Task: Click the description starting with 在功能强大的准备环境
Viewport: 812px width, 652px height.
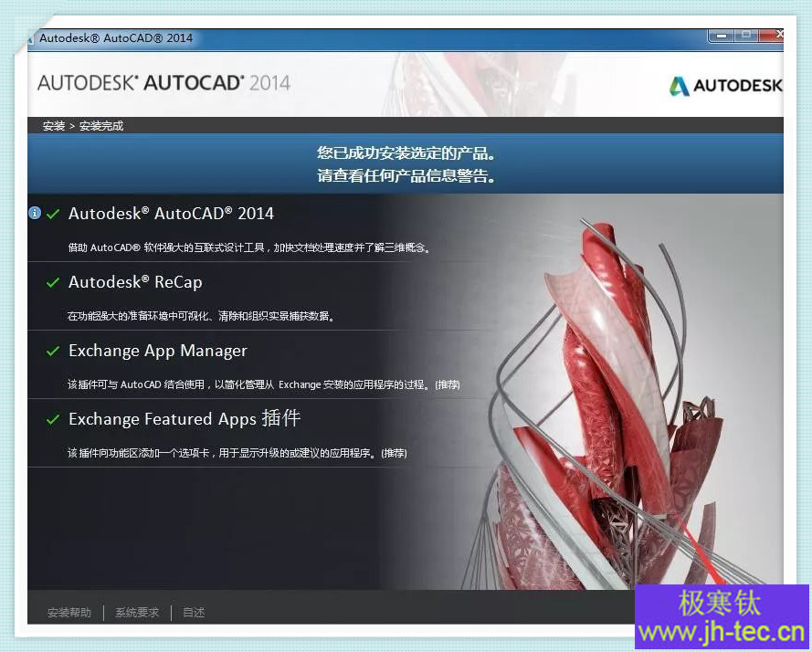Action: pos(201,316)
